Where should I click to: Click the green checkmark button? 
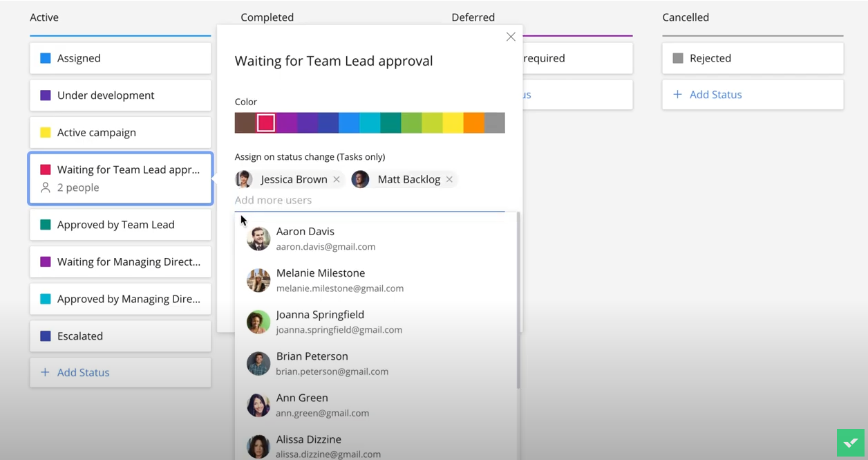click(x=851, y=443)
